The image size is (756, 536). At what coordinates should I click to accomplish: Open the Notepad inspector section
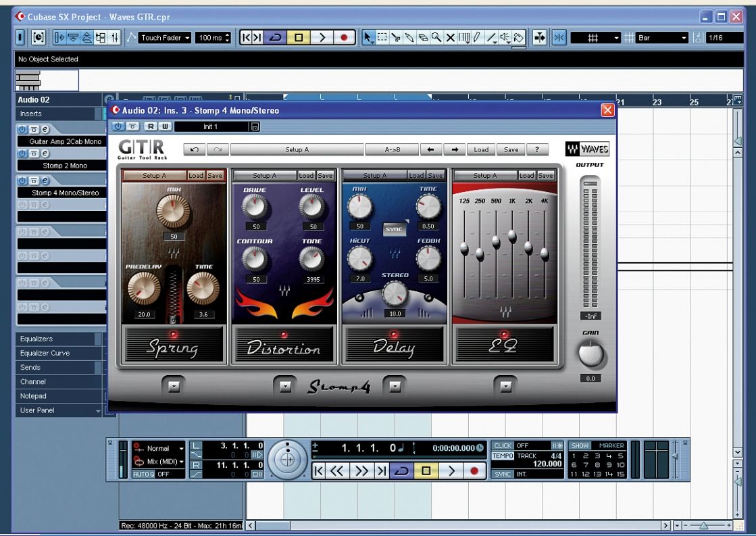click(x=60, y=396)
